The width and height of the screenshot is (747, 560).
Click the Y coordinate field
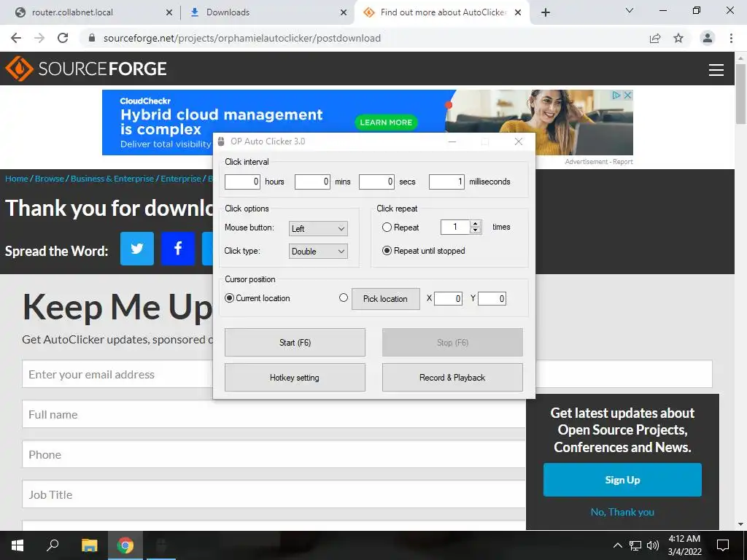[492, 298]
